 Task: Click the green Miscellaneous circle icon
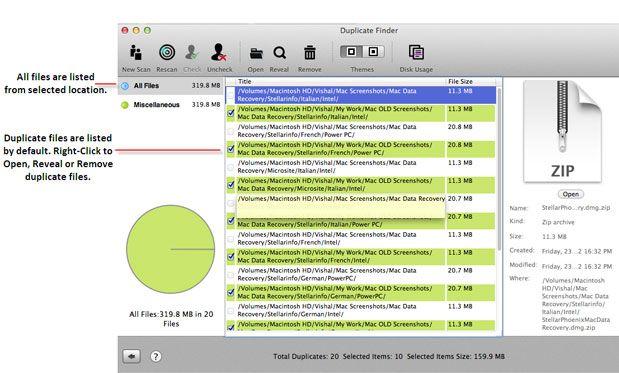click(x=125, y=105)
